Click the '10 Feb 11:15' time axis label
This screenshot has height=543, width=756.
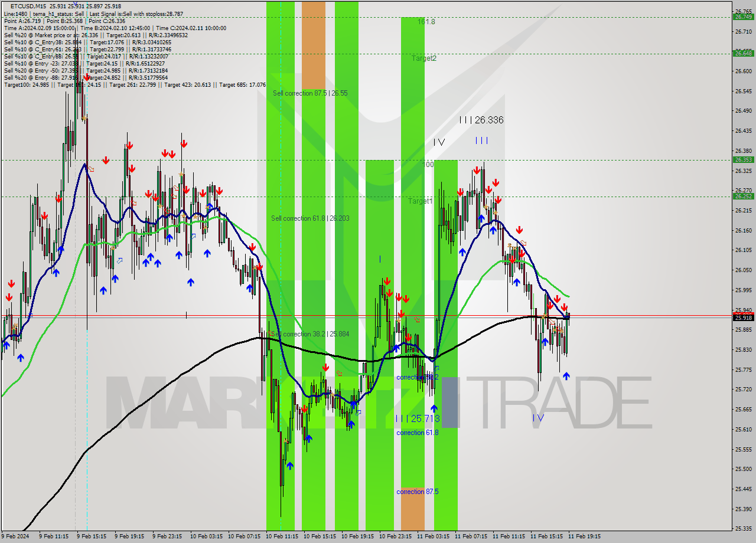[282, 537]
